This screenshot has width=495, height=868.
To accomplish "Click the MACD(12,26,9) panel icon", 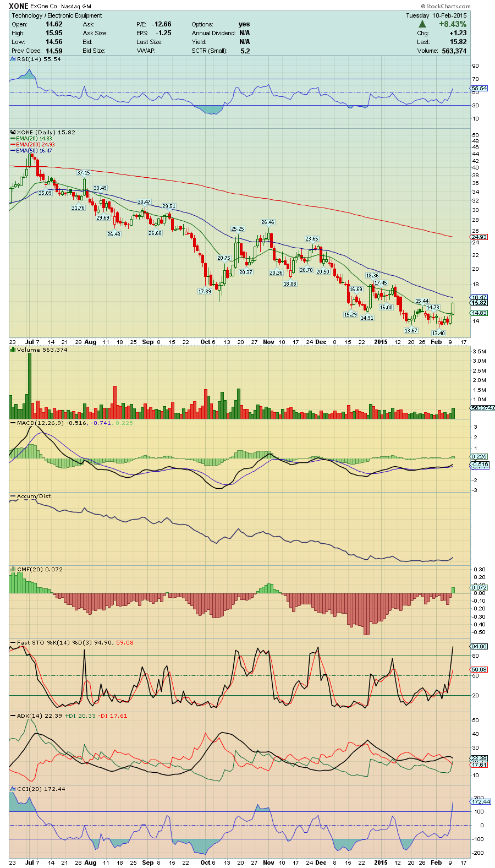I will coord(13,423).
